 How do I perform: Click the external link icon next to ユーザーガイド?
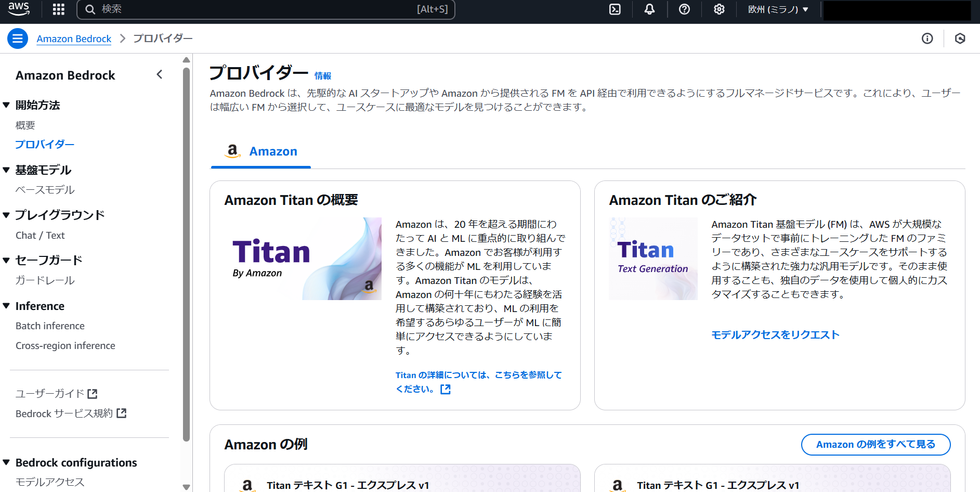(x=93, y=394)
